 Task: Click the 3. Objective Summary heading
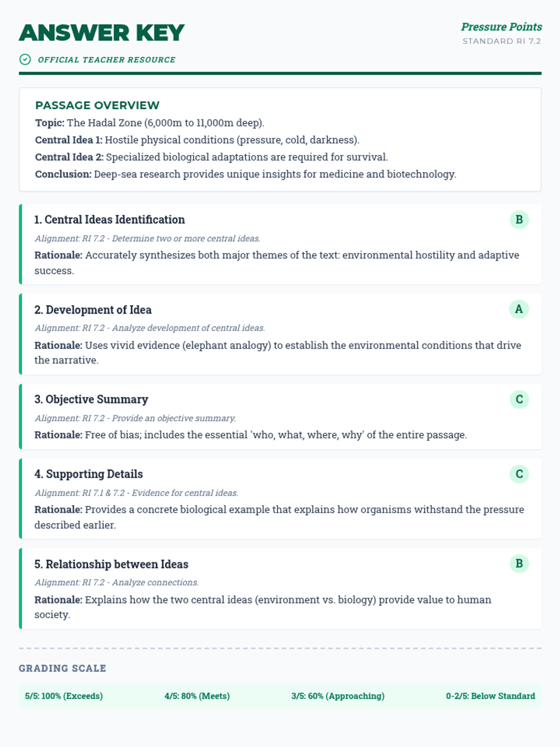pyautogui.click(x=91, y=399)
